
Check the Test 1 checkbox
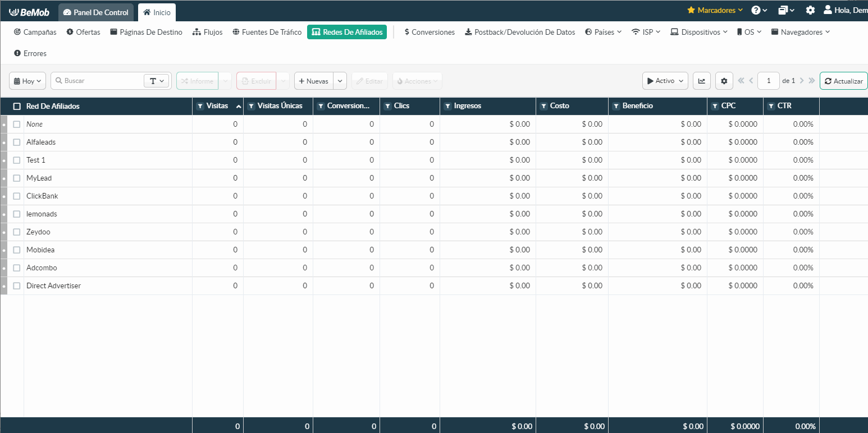(17, 160)
